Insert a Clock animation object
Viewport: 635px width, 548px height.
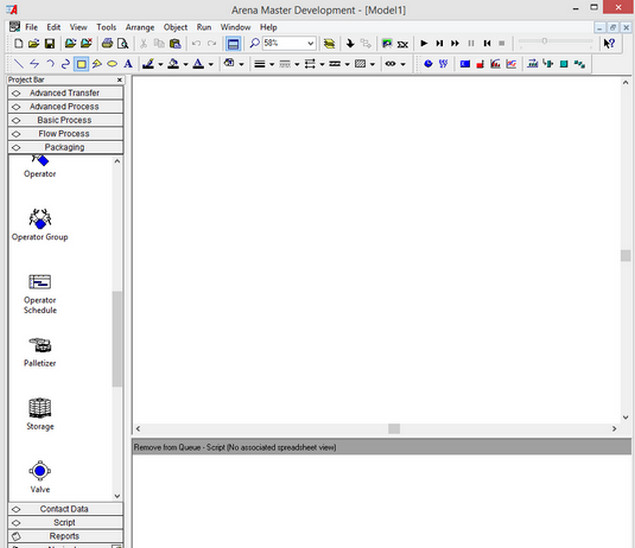coord(428,64)
